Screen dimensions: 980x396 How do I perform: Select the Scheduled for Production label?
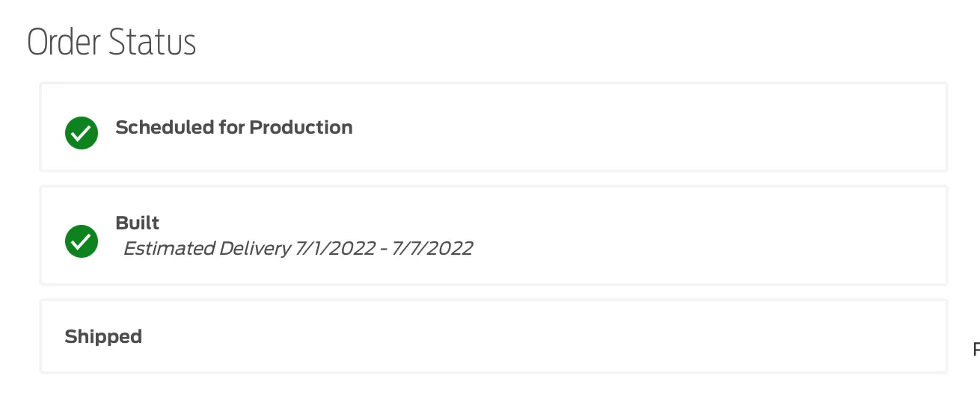[x=234, y=127]
